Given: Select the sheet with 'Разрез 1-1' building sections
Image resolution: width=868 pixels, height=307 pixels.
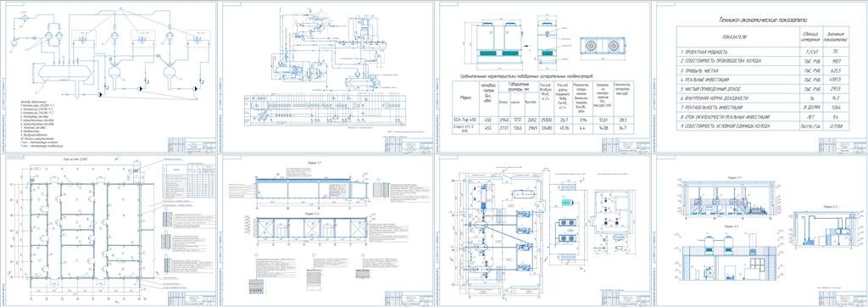Looking at the screenshot, I should (x=326, y=231).
